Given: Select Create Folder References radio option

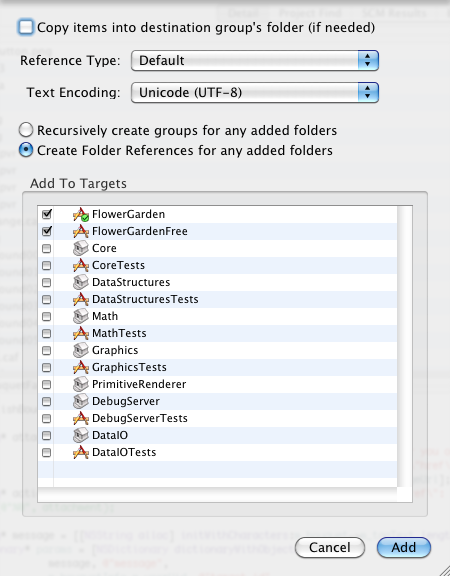Looking at the screenshot, I should pyautogui.click(x=26, y=150).
